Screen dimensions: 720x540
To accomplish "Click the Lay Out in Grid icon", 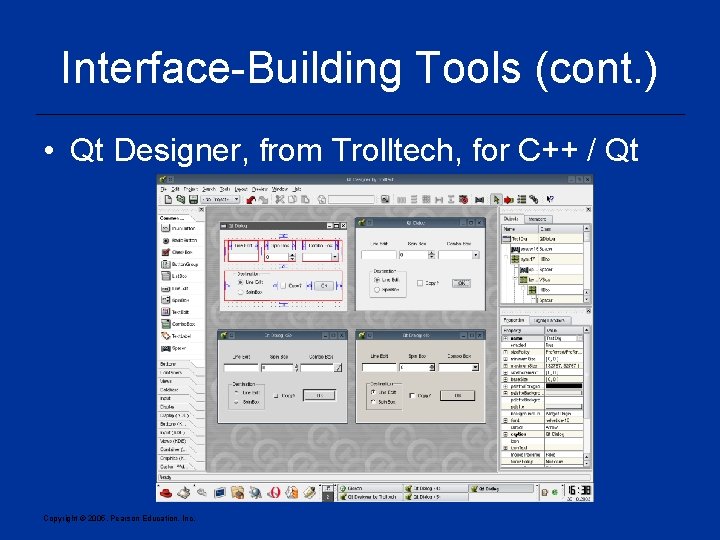I will click(427, 199).
